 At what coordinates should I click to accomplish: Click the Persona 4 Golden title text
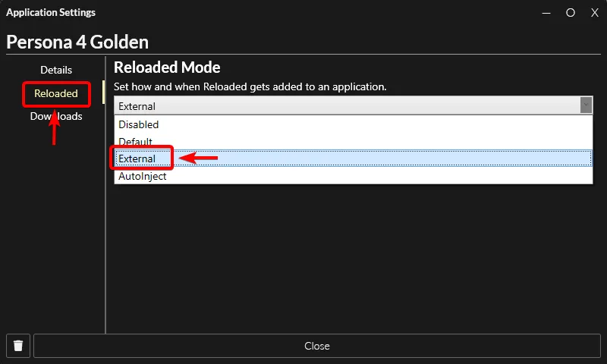77,42
